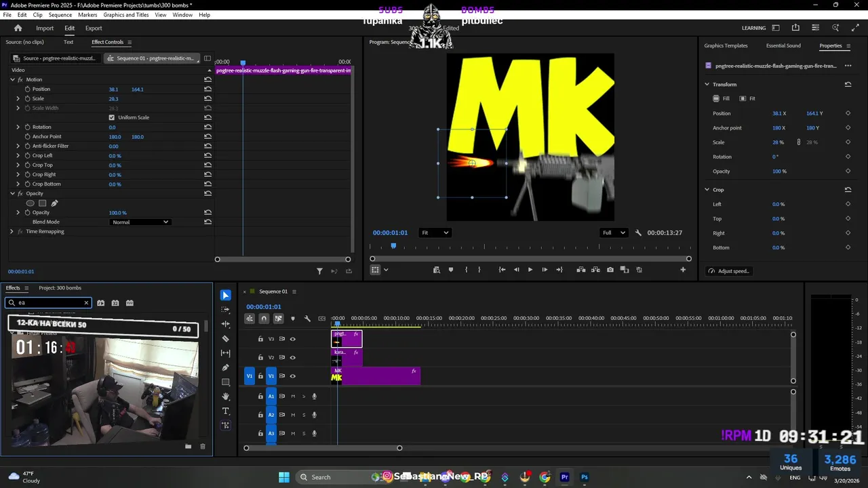This screenshot has width=868, height=488.
Task: Collapse the Crop section in Properties panel
Action: [707, 190]
